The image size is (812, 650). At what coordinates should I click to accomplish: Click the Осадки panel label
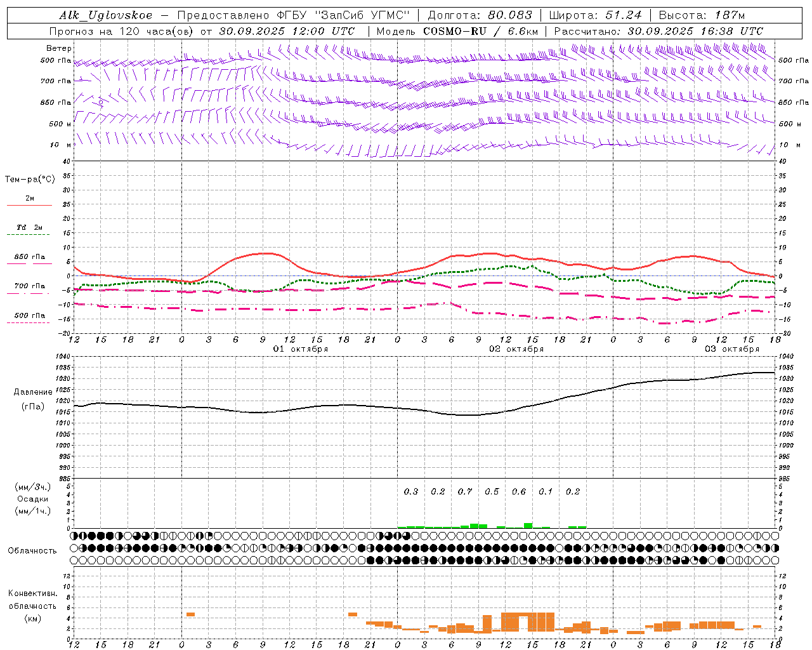click(33, 499)
